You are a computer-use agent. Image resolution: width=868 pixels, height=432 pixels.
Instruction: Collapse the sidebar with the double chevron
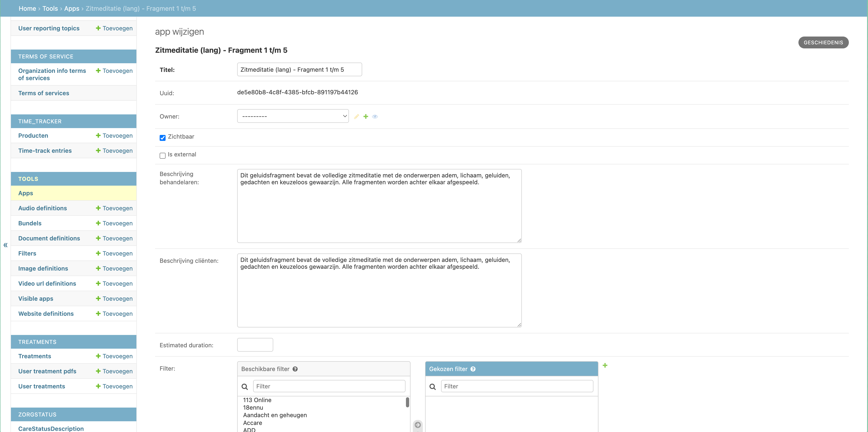[x=5, y=245]
